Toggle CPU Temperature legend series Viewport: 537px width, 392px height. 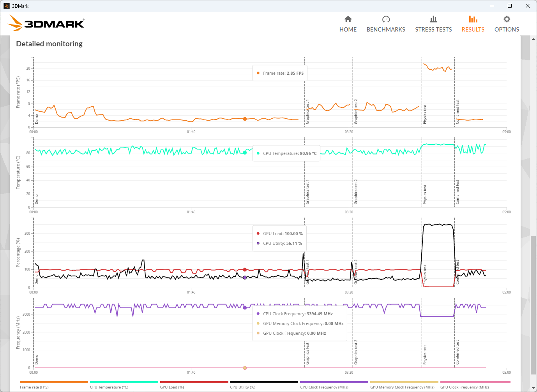click(109, 387)
